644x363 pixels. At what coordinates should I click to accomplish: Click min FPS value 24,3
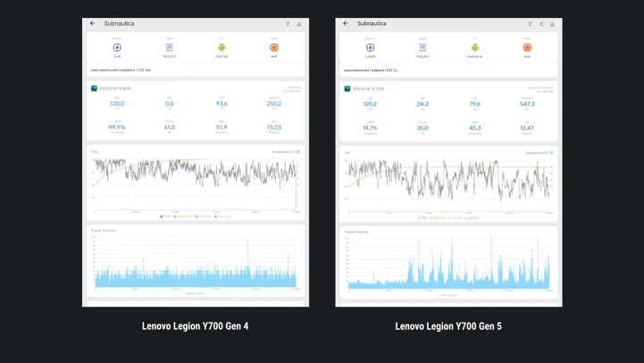(422, 104)
